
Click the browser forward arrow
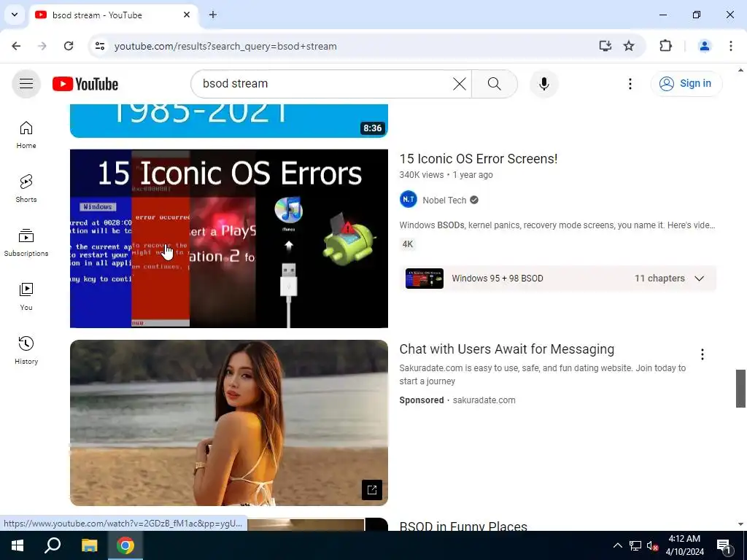[x=42, y=46]
